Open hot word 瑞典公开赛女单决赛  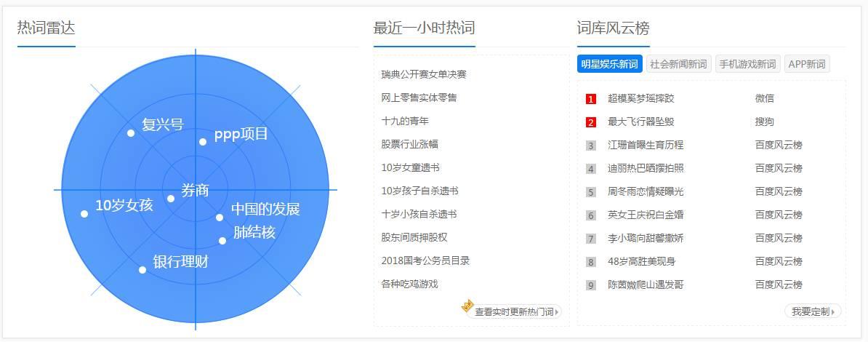tap(424, 74)
